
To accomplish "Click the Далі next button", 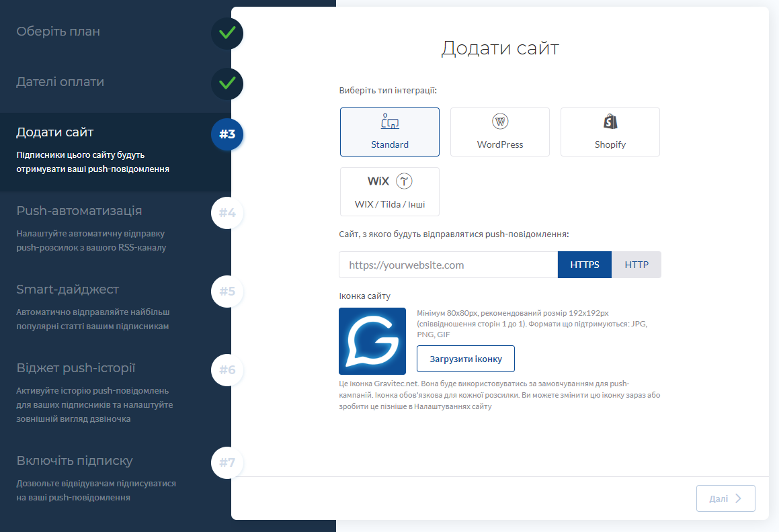I will [725, 498].
